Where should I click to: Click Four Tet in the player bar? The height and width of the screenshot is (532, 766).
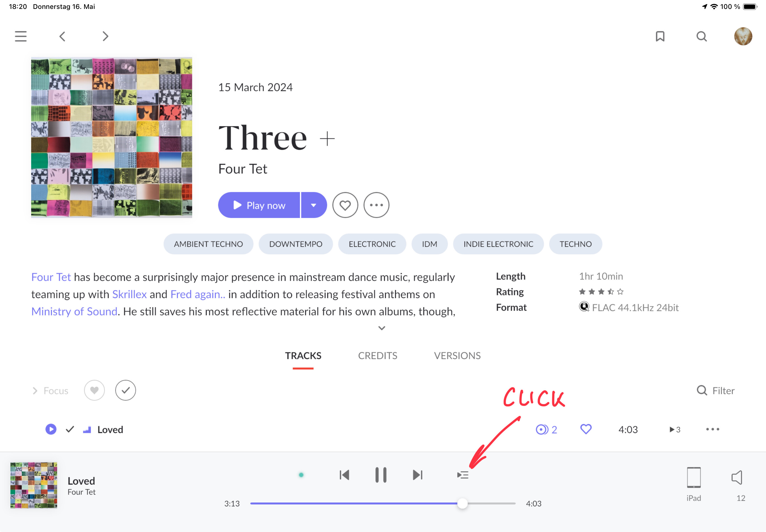(x=81, y=492)
